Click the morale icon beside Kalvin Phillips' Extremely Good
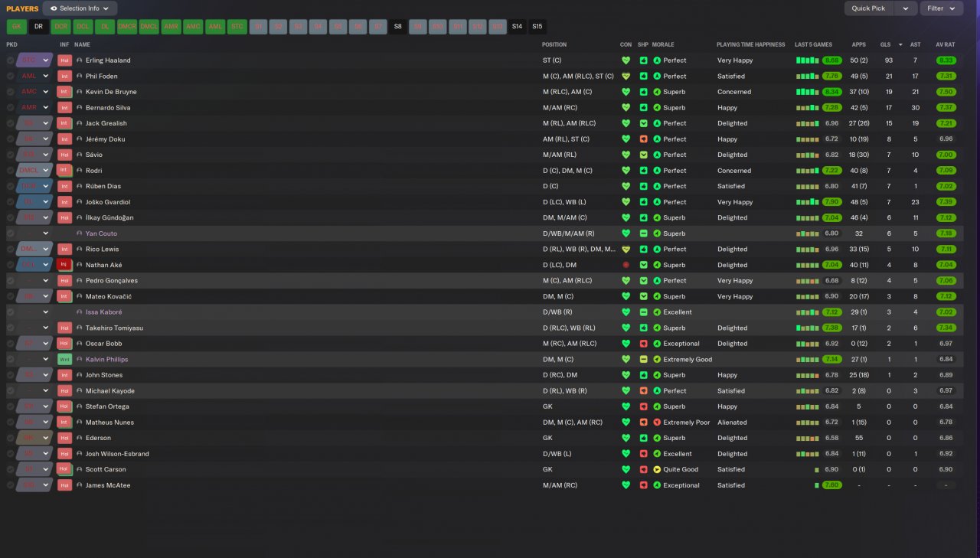Image resolution: width=980 pixels, height=558 pixels. click(x=657, y=359)
